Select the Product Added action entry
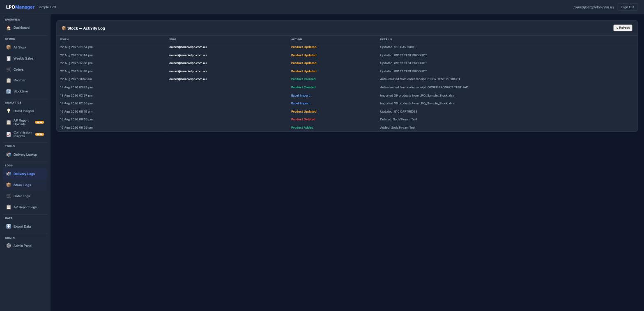This screenshot has width=644, height=311. 302,128
